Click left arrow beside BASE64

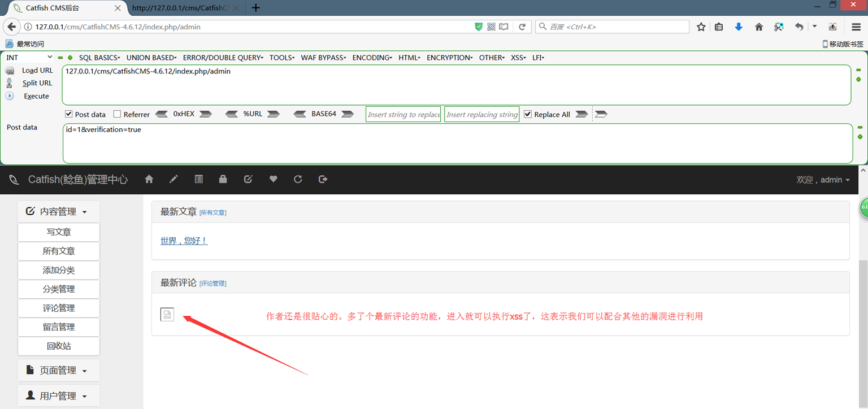tap(301, 114)
